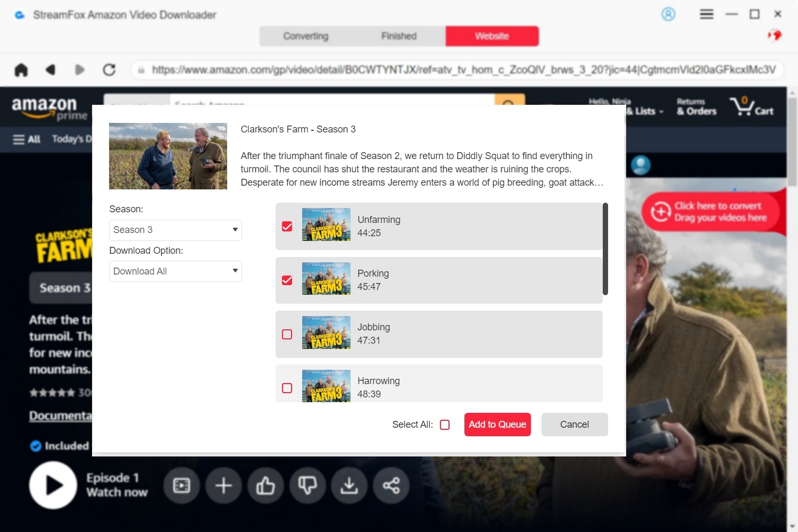Open Returns & Orders link
Image resolution: width=798 pixels, height=532 pixels.
coord(696,106)
